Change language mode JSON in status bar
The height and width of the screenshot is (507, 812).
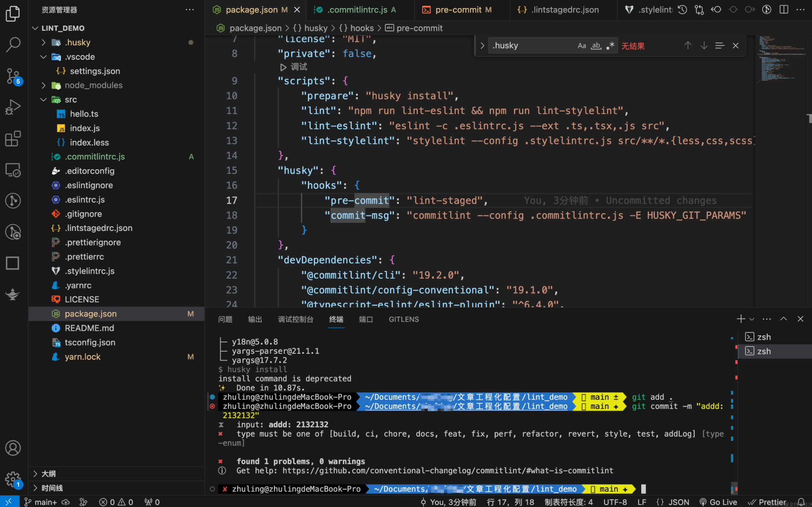click(673, 502)
